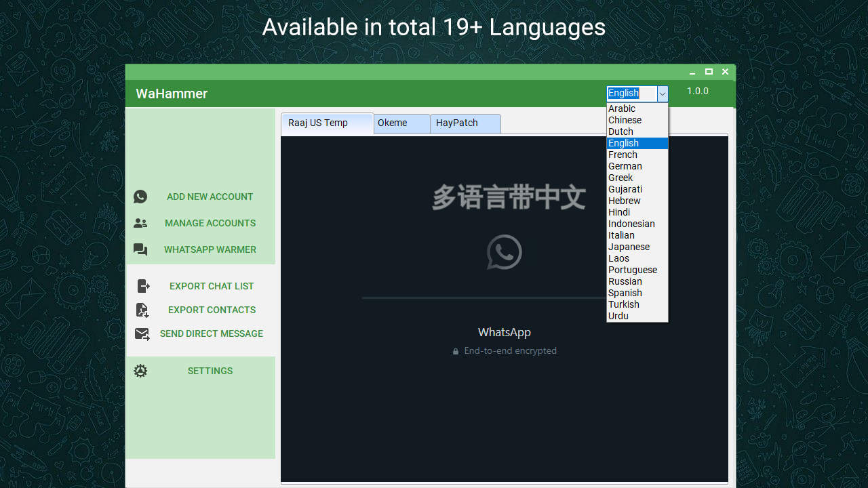This screenshot has height=488, width=868.
Task: Click the file download icon beside Export Contacts
Action: click(x=142, y=310)
